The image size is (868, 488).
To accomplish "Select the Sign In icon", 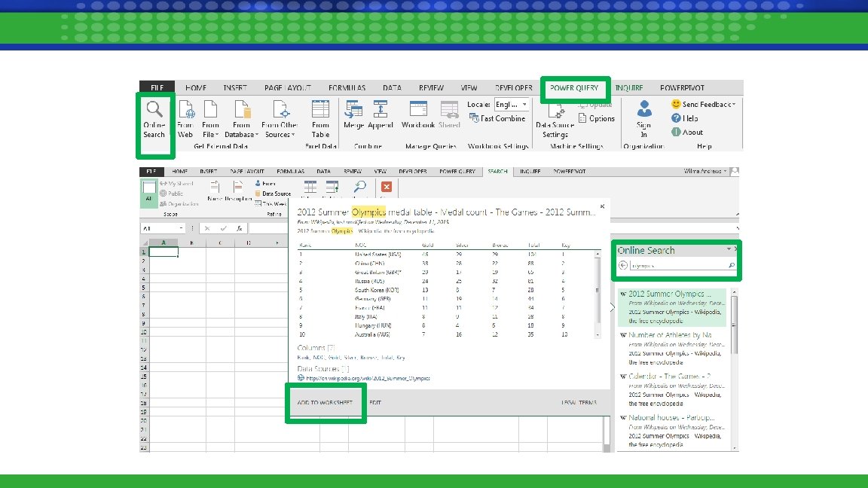I will click(x=643, y=120).
